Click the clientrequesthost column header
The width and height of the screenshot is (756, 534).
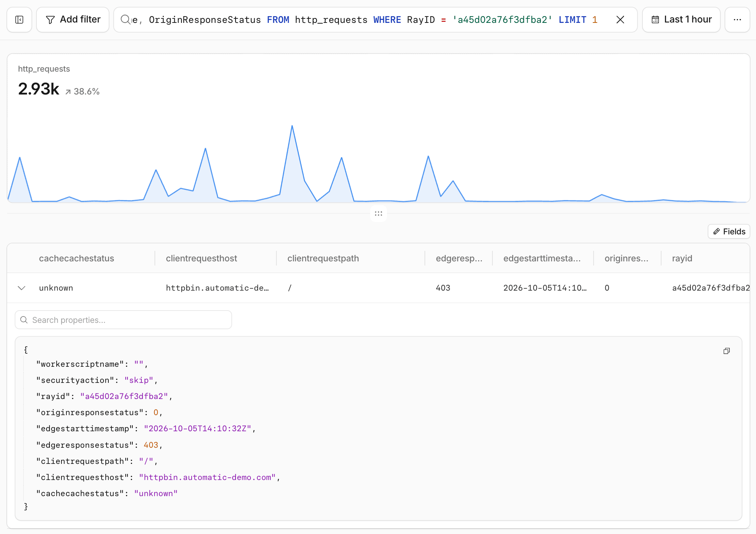(x=201, y=258)
